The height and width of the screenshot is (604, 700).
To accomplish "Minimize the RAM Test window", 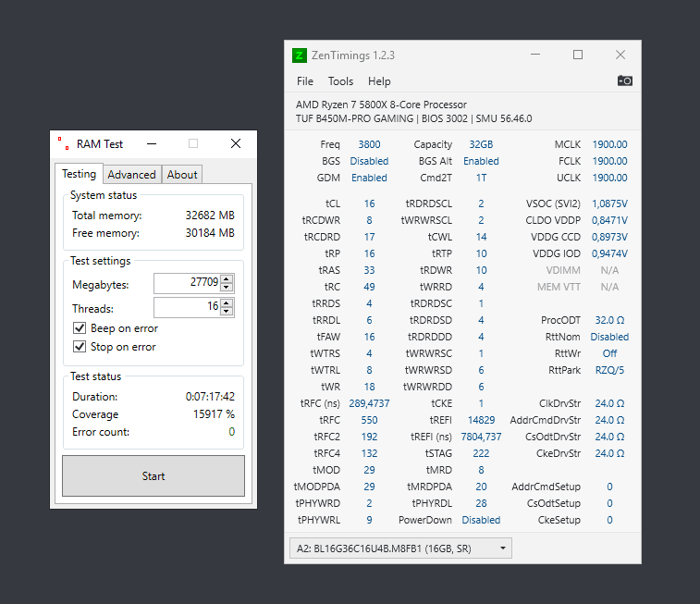I will (x=152, y=143).
